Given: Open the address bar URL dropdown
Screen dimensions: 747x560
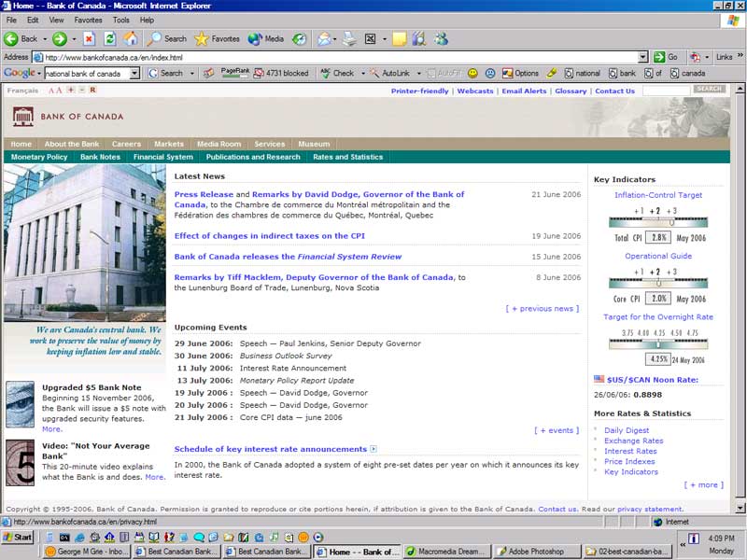Looking at the screenshot, I should pyautogui.click(x=642, y=57).
